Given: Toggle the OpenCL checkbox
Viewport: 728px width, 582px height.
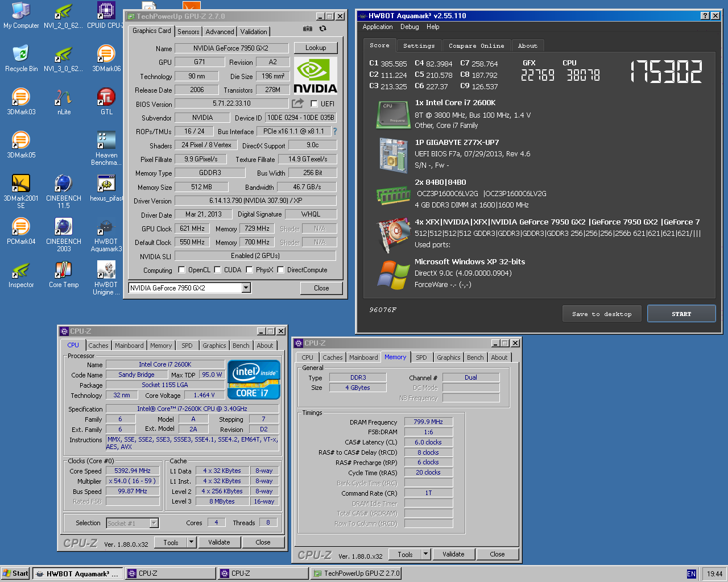Looking at the screenshot, I should click(x=181, y=270).
